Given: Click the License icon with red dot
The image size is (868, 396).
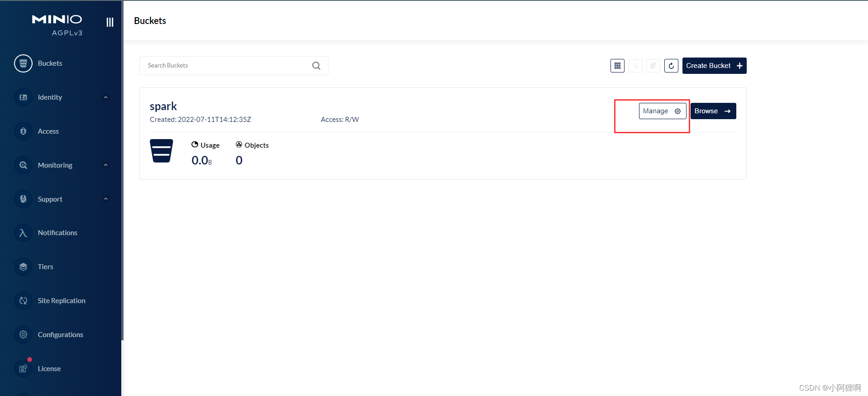Looking at the screenshot, I should [23, 368].
